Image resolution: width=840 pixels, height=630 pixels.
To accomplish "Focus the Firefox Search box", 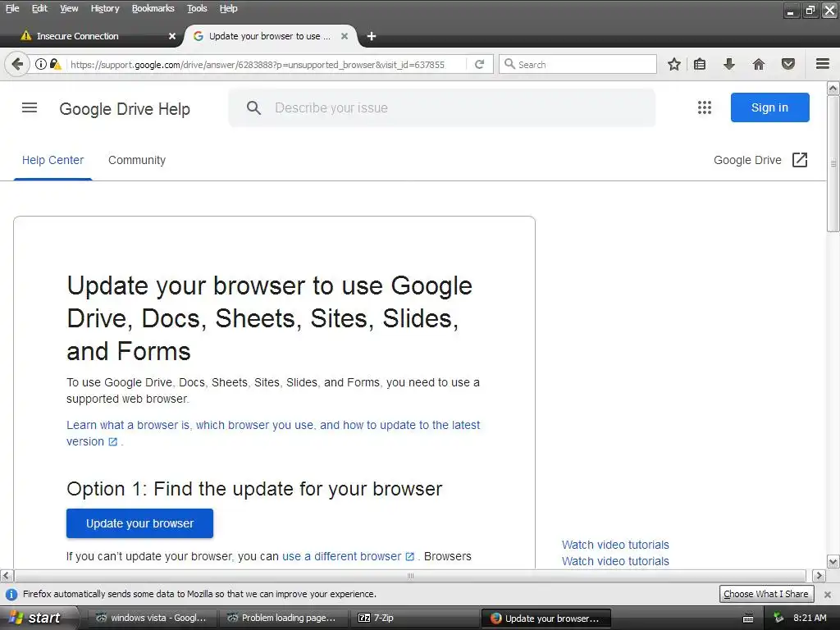I will click(x=577, y=64).
